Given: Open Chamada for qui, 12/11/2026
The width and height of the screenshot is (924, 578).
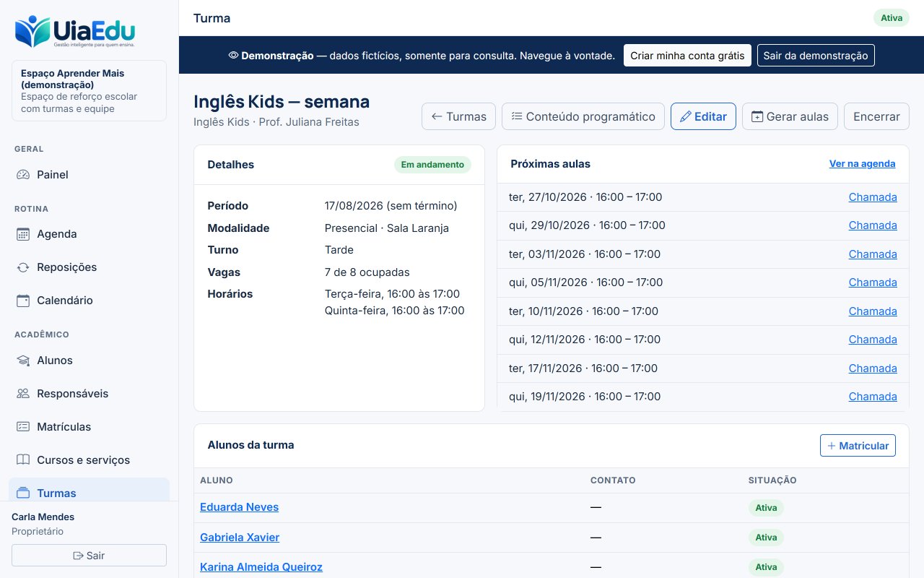Looking at the screenshot, I should (x=873, y=340).
